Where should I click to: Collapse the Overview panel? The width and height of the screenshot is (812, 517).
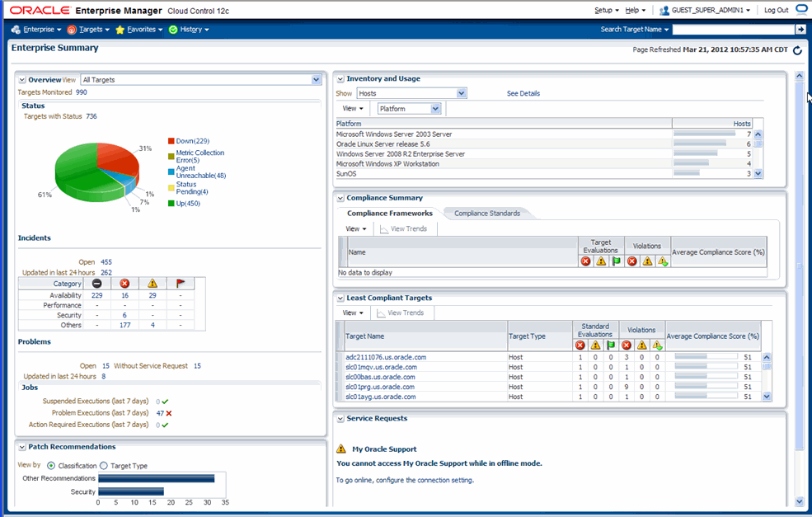(22, 80)
